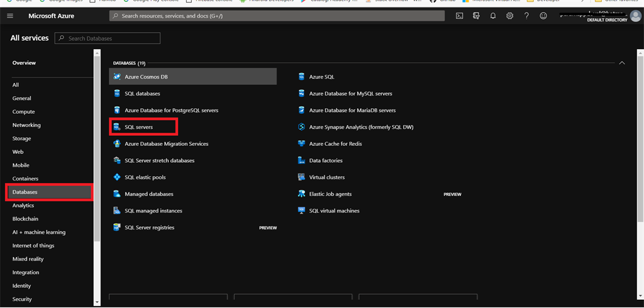Click the Managed databases icon
Screen dimensions: 644x308
coord(117,194)
